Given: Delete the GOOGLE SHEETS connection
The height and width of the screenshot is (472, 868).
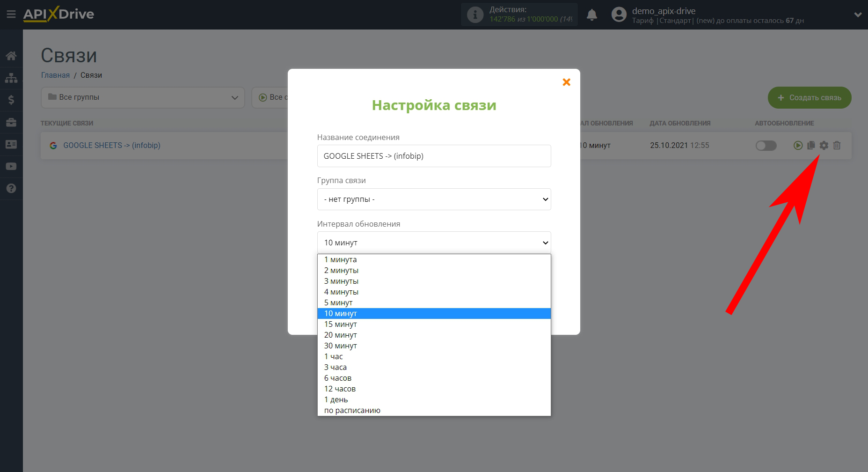Looking at the screenshot, I should click(x=837, y=146).
